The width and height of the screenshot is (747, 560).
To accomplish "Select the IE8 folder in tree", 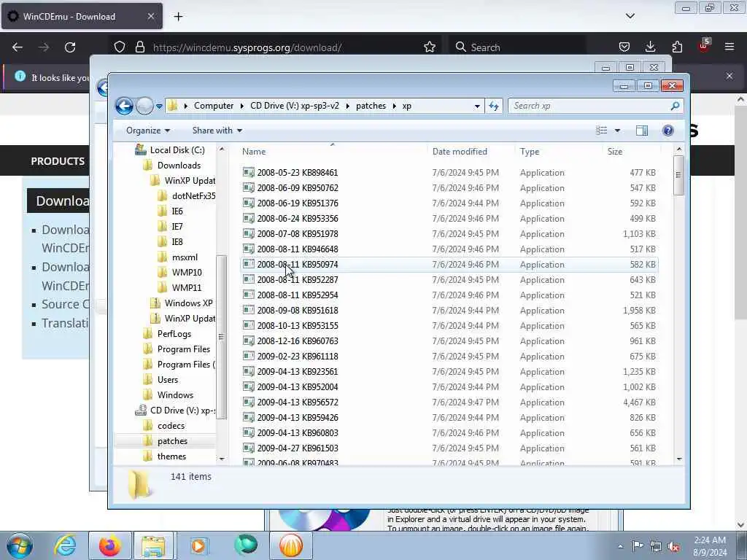I will [x=177, y=241].
